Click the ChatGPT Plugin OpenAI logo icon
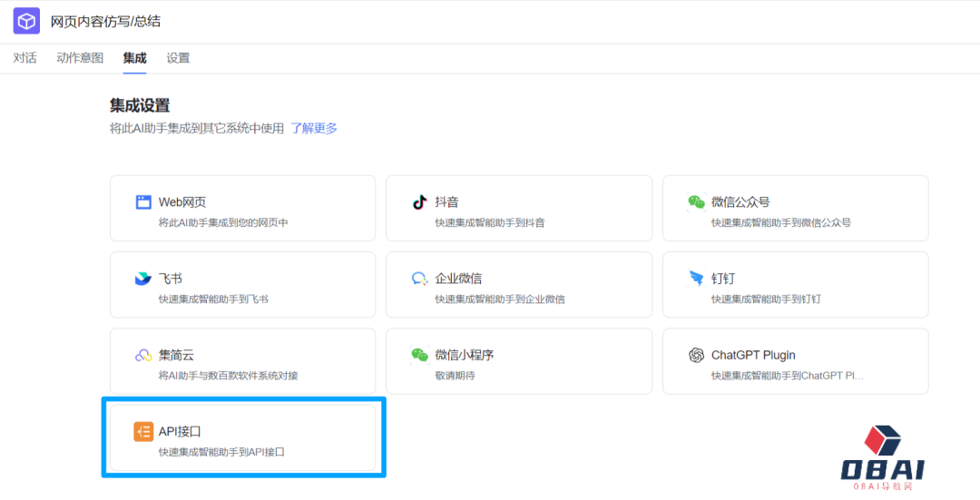This screenshot has width=980, height=500. (696, 355)
